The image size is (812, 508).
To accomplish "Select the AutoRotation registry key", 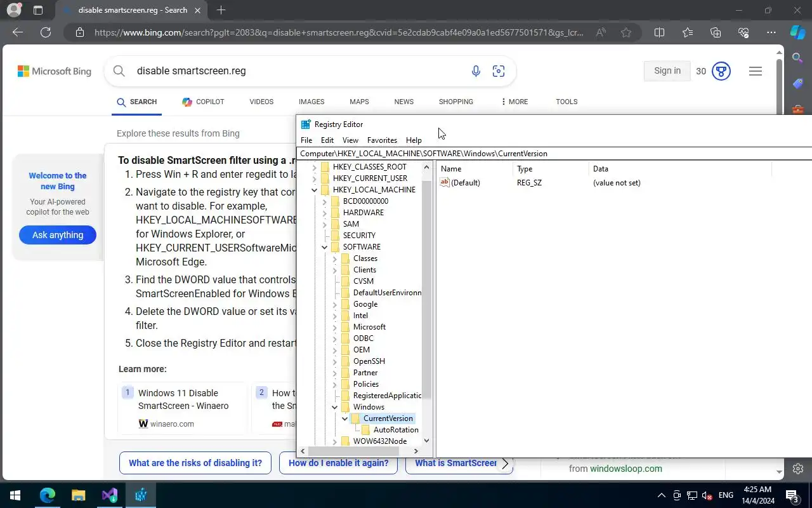I will click(396, 430).
